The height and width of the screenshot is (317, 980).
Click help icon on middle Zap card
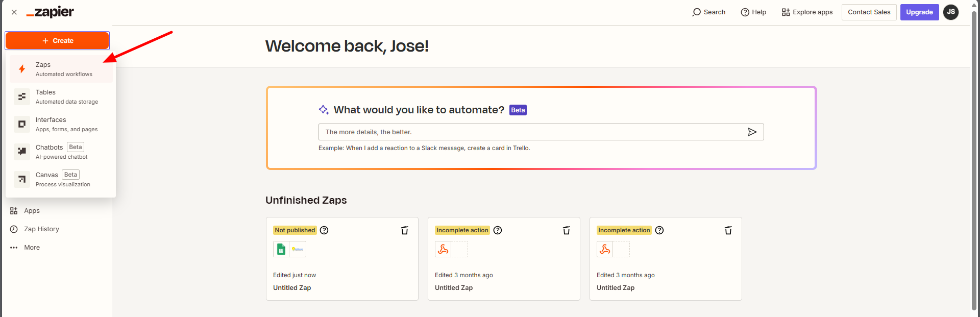(498, 230)
